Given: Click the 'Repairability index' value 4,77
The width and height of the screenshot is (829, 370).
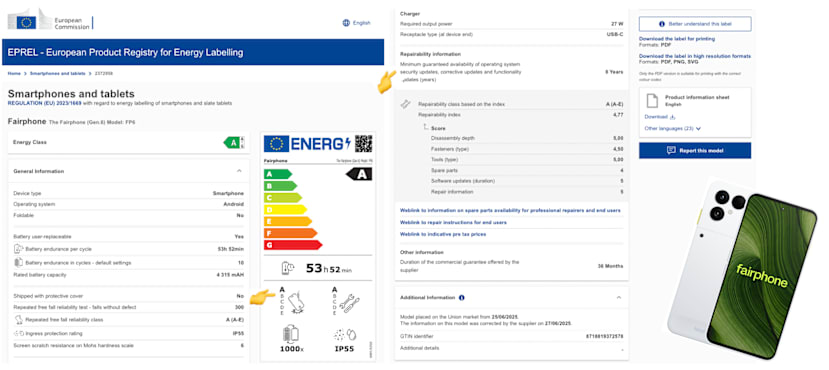Looking at the screenshot, I should 618,115.
